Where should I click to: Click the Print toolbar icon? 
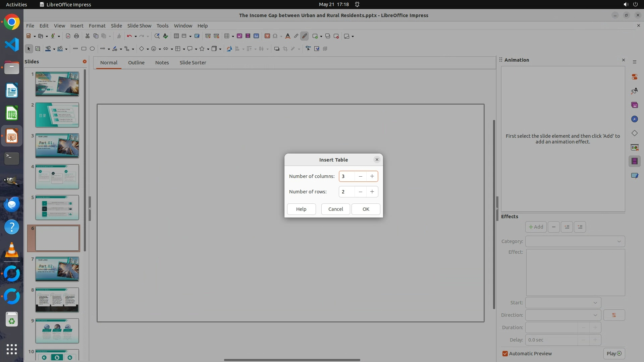click(76, 36)
